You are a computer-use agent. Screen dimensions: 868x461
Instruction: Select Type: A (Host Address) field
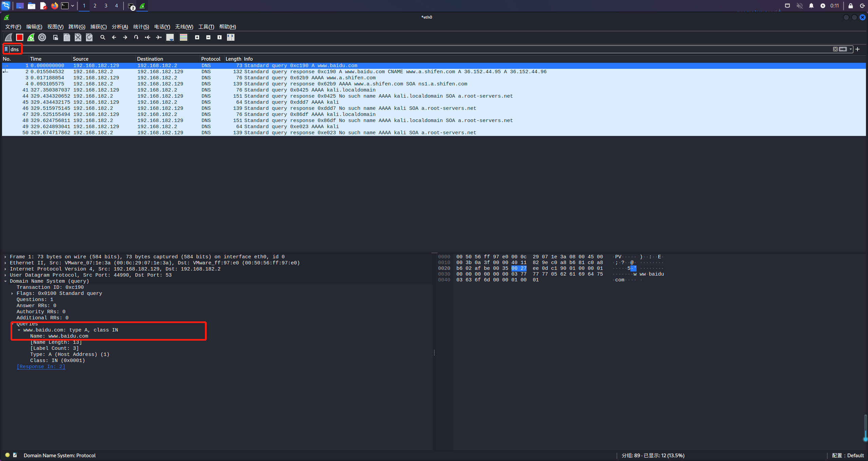70,355
